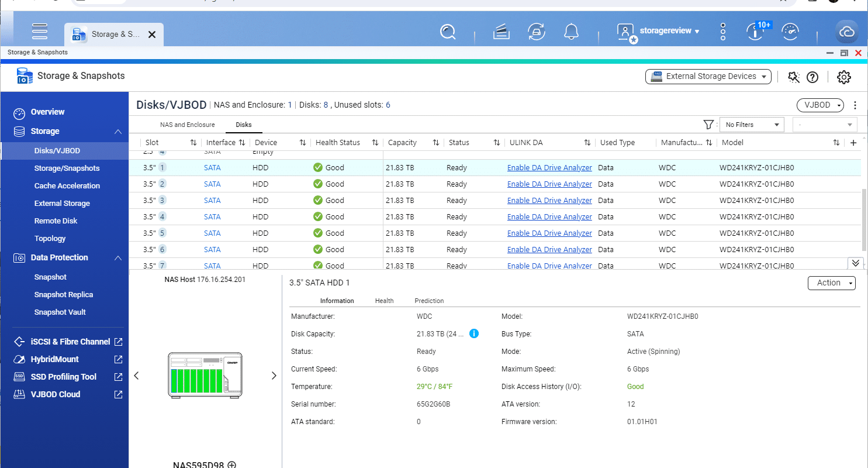This screenshot has height=468, width=868.
Task: Click the plus icon beside NAS595D98
Action: tap(232, 465)
